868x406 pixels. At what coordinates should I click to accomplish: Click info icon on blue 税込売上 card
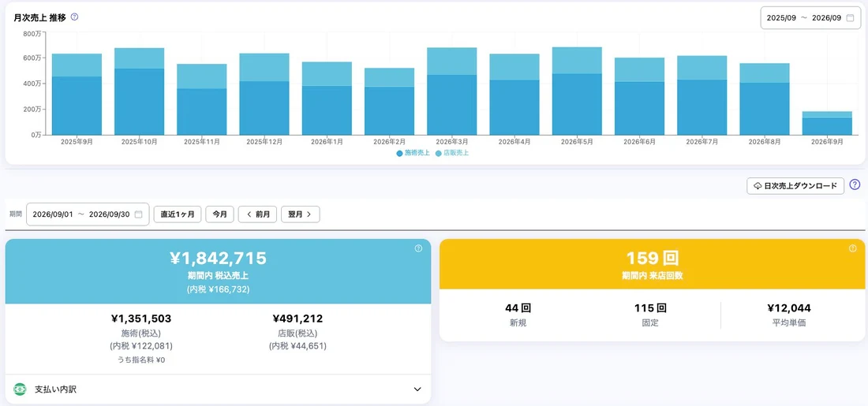[x=418, y=248]
